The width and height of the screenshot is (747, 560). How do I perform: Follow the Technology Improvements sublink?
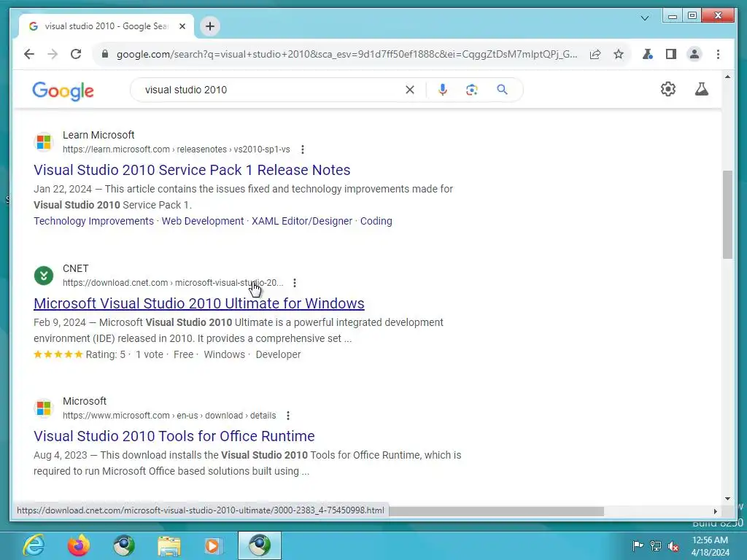[x=94, y=221]
